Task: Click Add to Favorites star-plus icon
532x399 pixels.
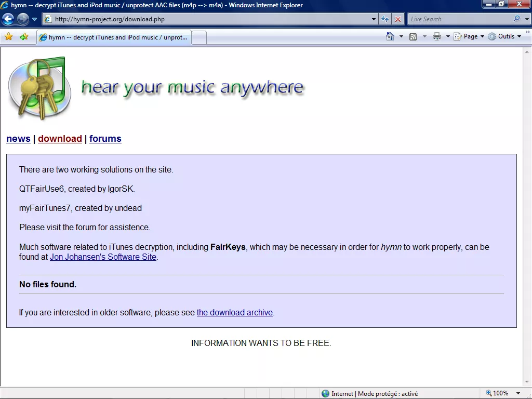Action: point(24,37)
